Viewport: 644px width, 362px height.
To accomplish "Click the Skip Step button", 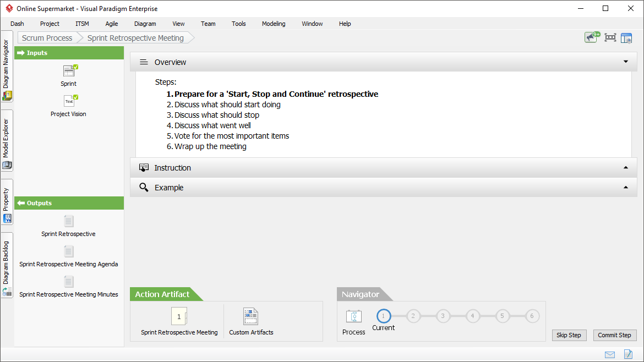I will pos(569,336).
